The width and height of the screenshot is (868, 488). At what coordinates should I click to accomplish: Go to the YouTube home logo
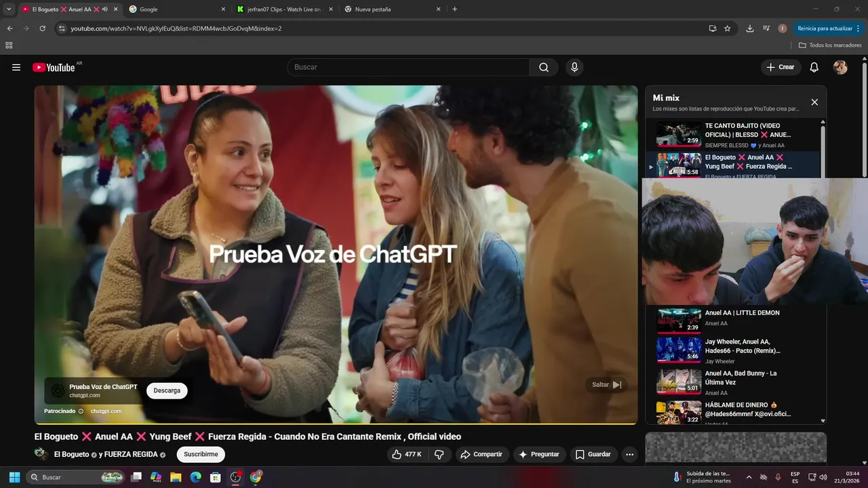pos(54,67)
